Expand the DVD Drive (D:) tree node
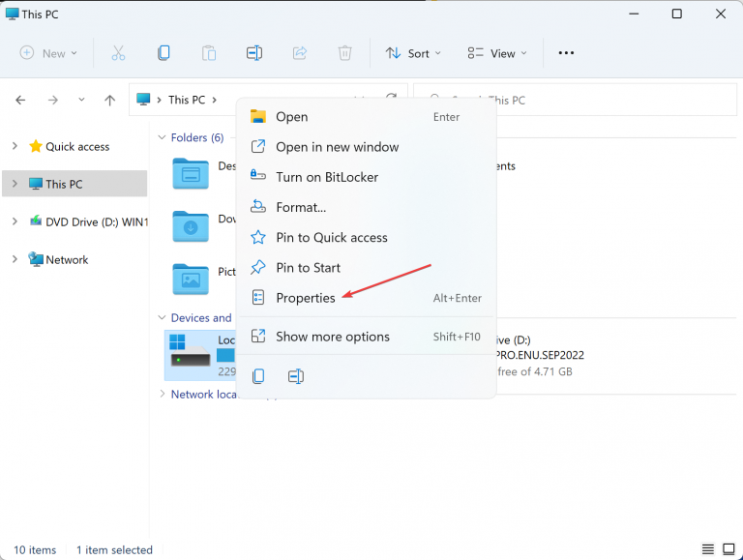 click(15, 221)
